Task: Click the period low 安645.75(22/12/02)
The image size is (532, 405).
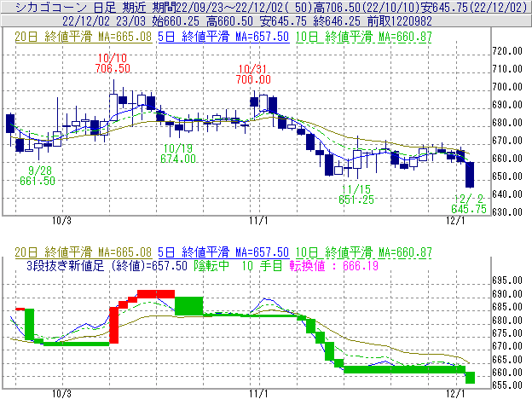Action: pyautogui.click(x=473, y=7)
